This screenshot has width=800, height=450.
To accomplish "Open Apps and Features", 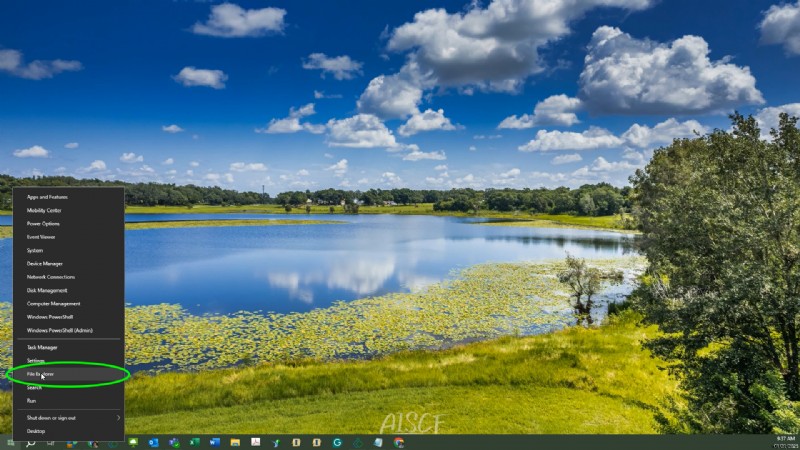I will 46,197.
